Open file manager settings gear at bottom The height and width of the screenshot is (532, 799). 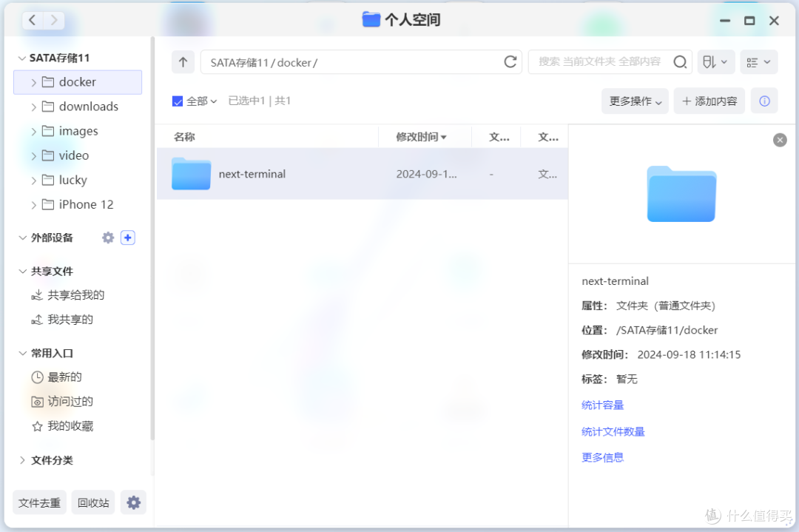point(133,503)
